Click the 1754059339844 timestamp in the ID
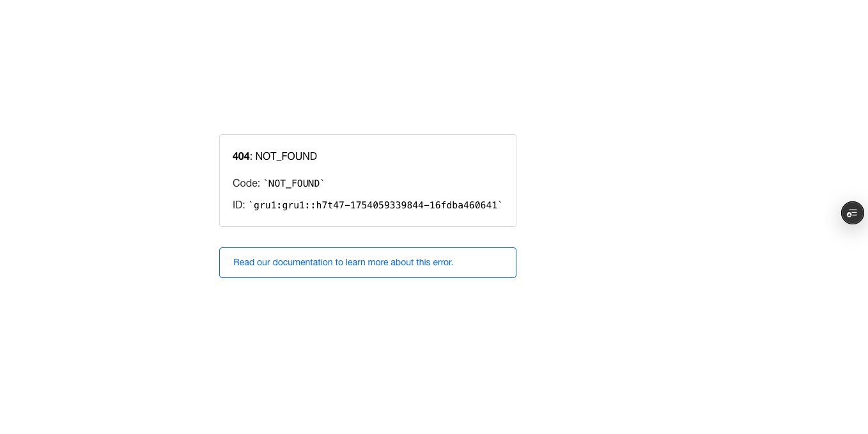This screenshot has height=434, width=868. pos(387,205)
